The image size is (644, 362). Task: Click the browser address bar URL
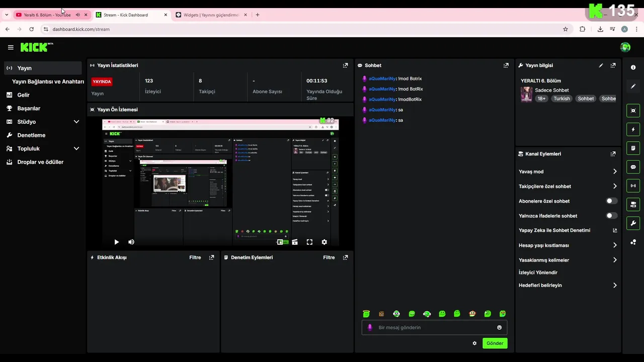(81, 29)
